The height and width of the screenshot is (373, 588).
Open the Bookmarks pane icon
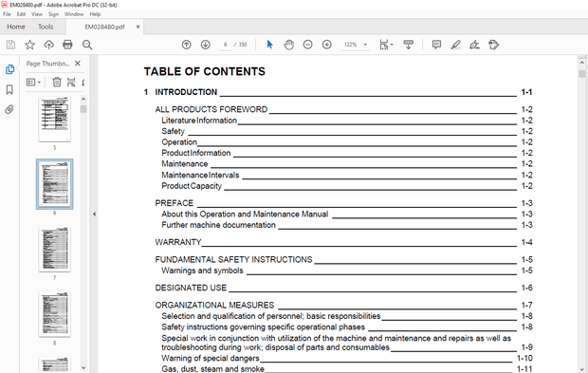coord(9,89)
